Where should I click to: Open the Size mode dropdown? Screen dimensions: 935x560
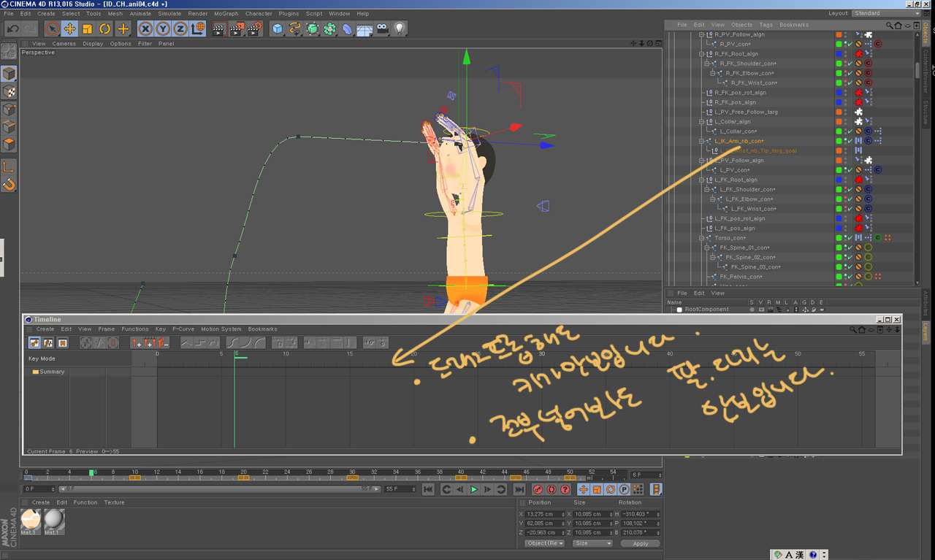[592, 543]
